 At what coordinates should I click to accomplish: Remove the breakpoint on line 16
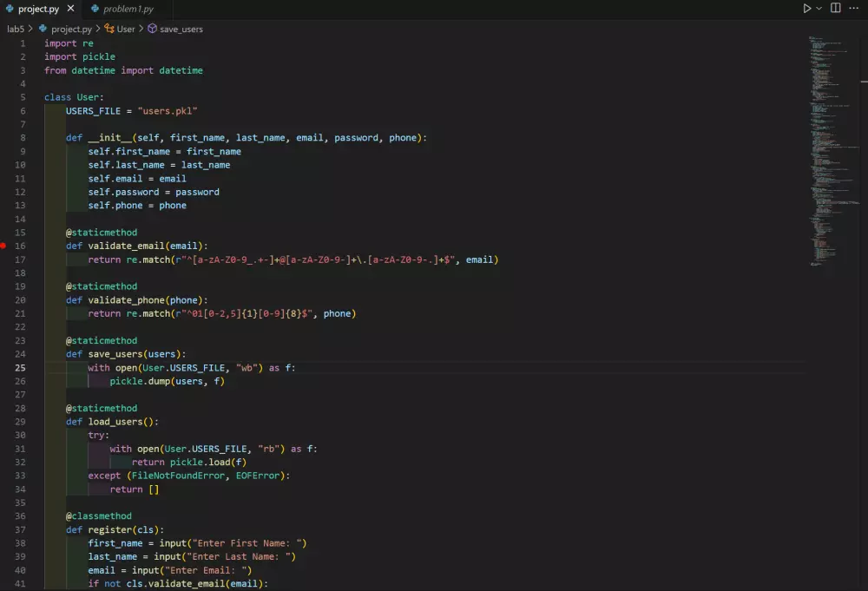[x=3, y=246]
